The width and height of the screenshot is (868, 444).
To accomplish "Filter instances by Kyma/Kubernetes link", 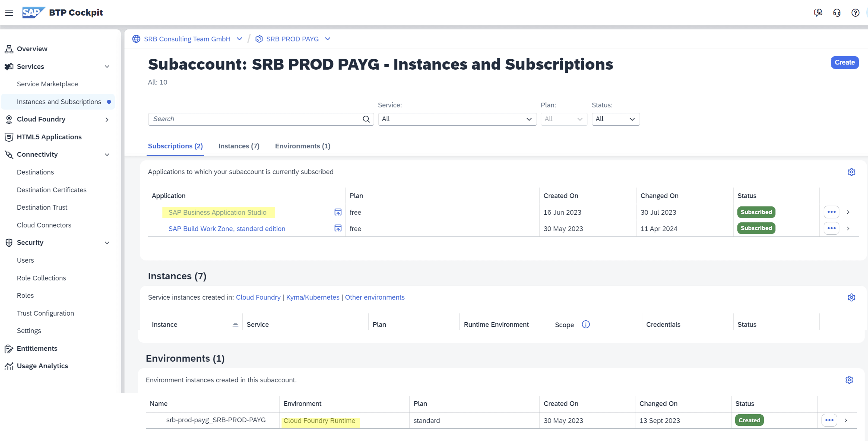I will click(313, 297).
